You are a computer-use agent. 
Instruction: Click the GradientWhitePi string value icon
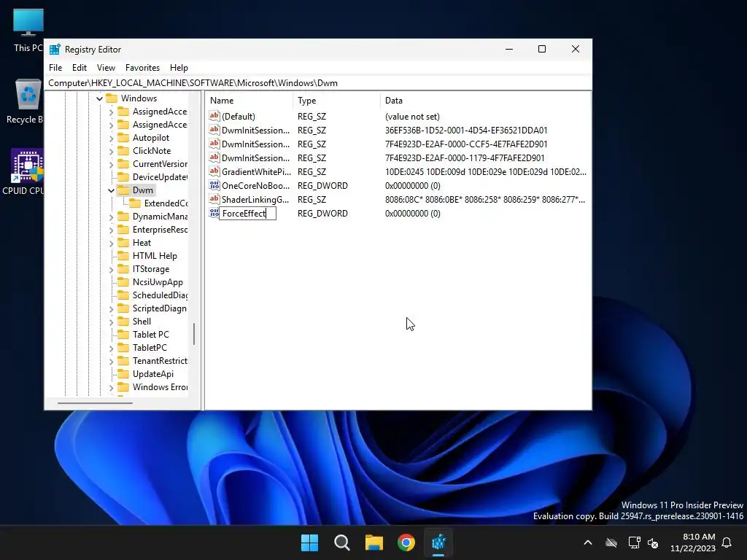[x=214, y=171]
